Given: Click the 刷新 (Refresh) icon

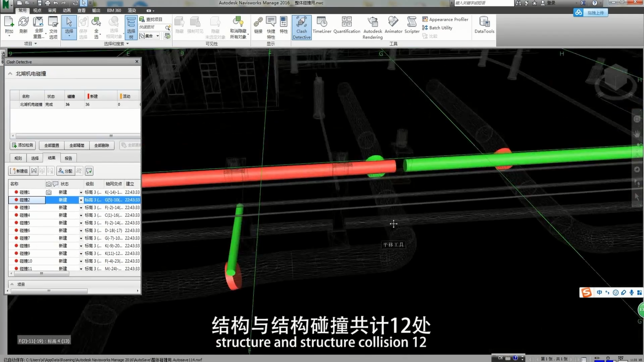Looking at the screenshot, I should click(x=24, y=25).
